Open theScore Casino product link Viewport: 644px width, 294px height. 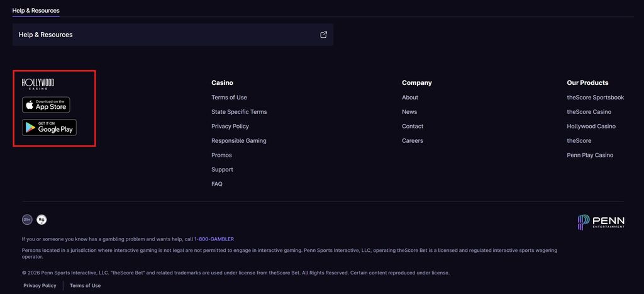589,112
